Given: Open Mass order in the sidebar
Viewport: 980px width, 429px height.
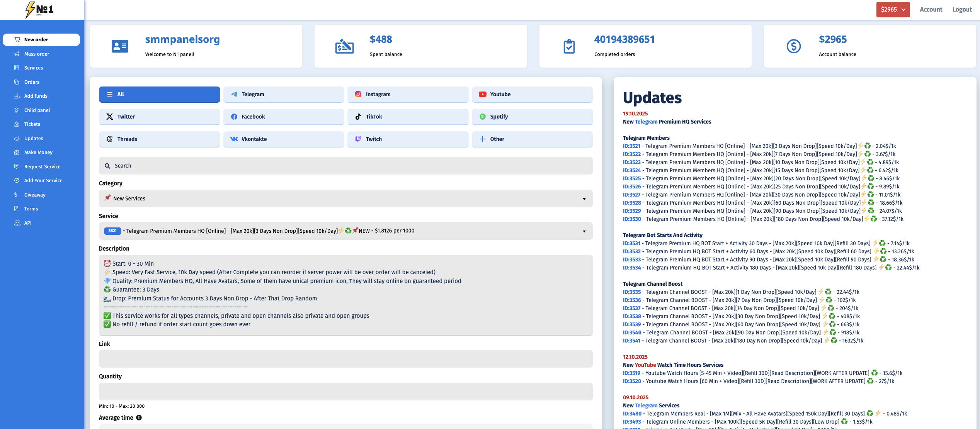Looking at the screenshot, I should click(x=37, y=54).
